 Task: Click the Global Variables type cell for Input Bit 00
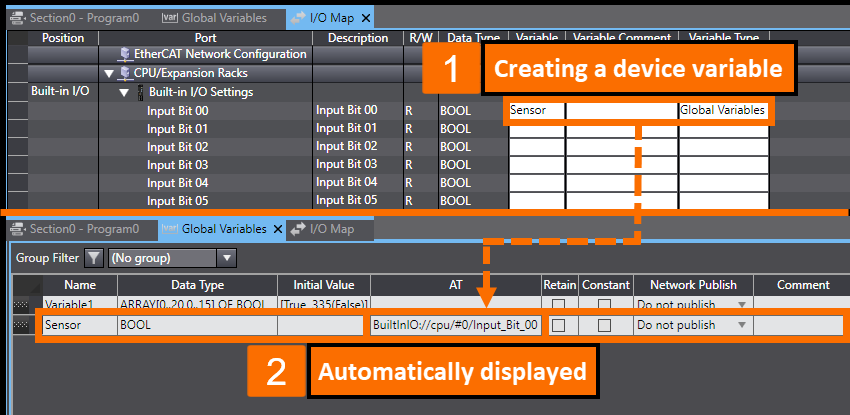point(724,111)
